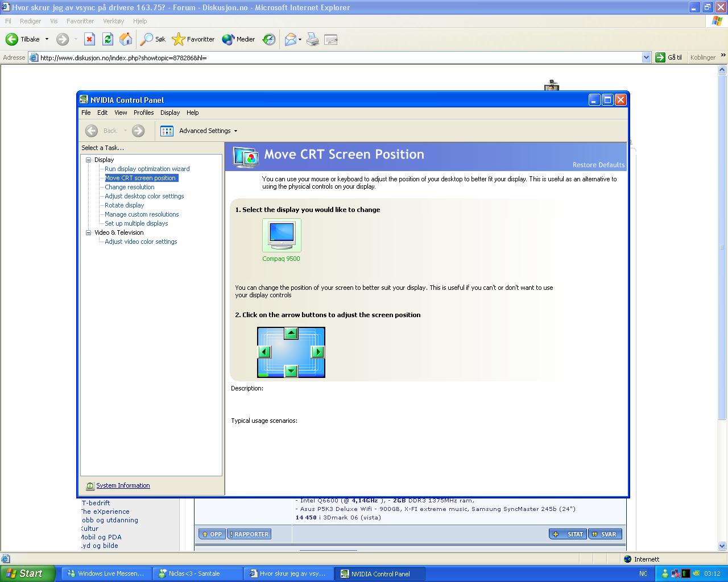The image size is (728, 582).
Task: Click the history toolbar icon in Internet Explorer
Action: point(269,39)
